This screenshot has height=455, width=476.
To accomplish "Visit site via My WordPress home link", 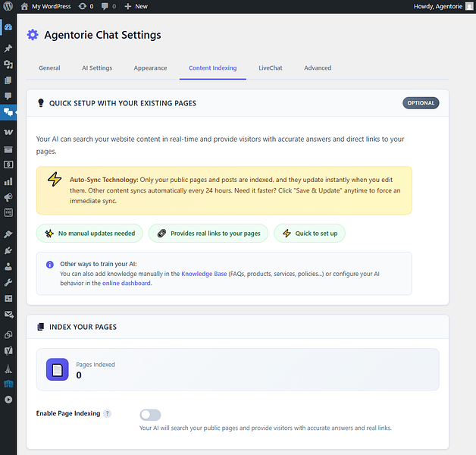I will (45, 6).
